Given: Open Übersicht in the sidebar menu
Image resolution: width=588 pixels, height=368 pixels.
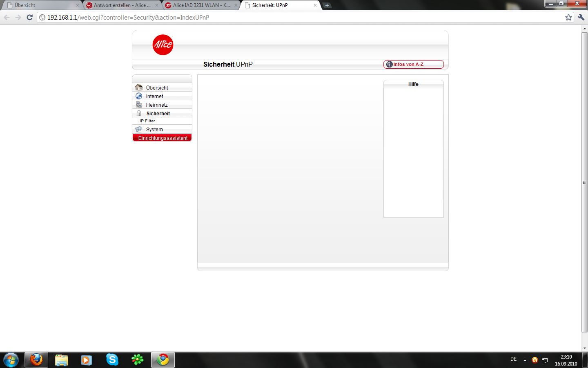Looking at the screenshot, I should tap(157, 88).
